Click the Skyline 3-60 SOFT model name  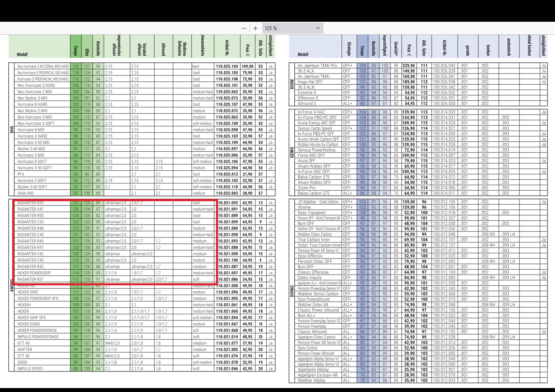point(32,187)
